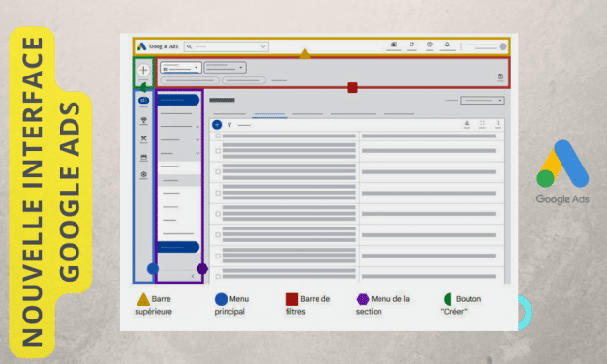Click the multicolor plus Create button

click(x=143, y=70)
